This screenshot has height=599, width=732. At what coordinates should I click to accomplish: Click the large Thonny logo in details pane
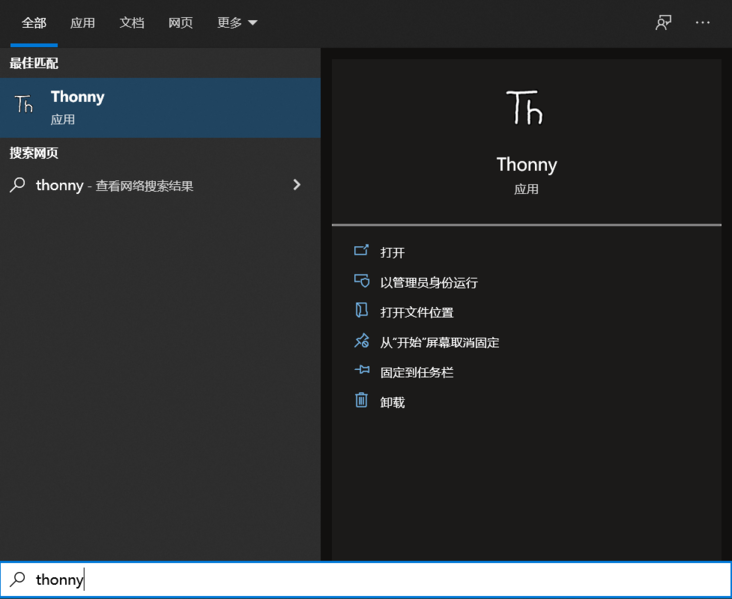click(525, 108)
